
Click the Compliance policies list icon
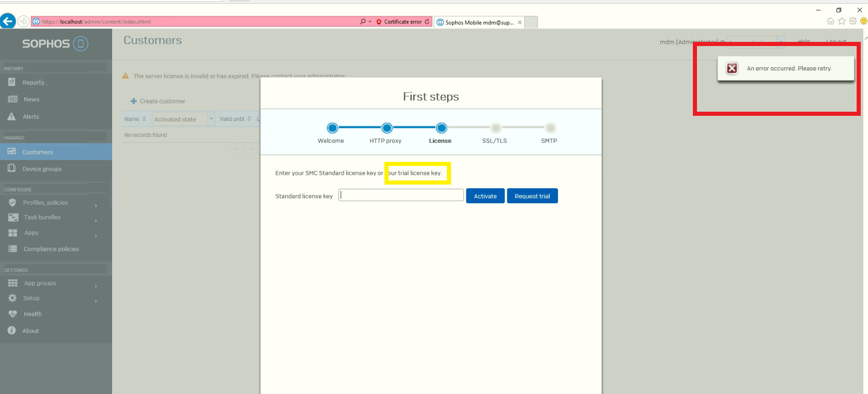point(13,249)
